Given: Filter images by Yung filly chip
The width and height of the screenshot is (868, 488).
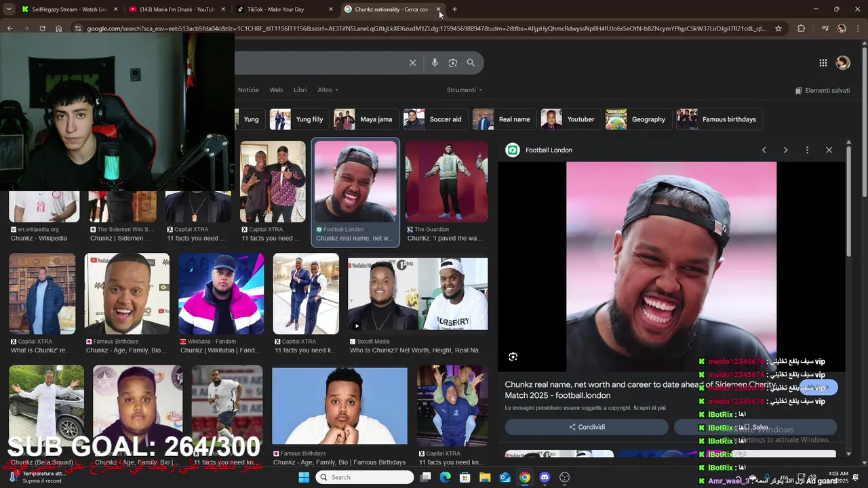Looking at the screenshot, I should pos(298,119).
